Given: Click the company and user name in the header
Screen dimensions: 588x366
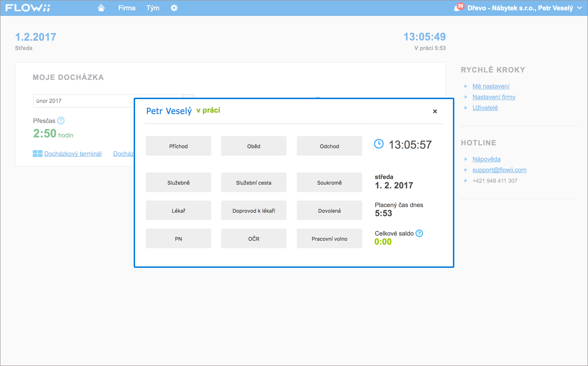Looking at the screenshot, I should pyautogui.click(x=520, y=8).
